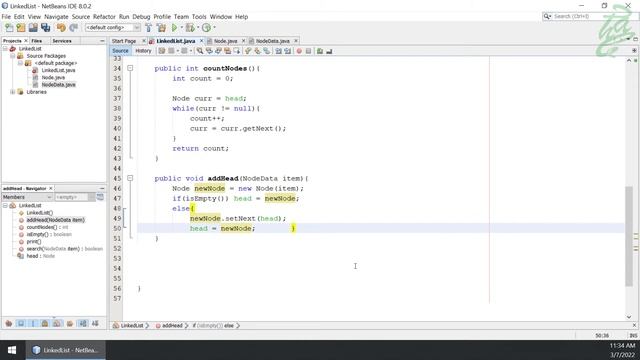Minimize the Projects panel
640x360 pixels.
click(102, 41)
